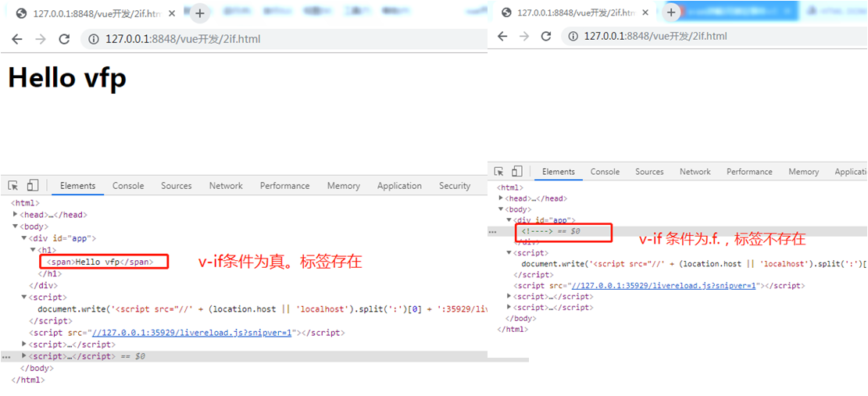
Task: Expand head node in right DevTools
Action: click(x=501, y=198)
